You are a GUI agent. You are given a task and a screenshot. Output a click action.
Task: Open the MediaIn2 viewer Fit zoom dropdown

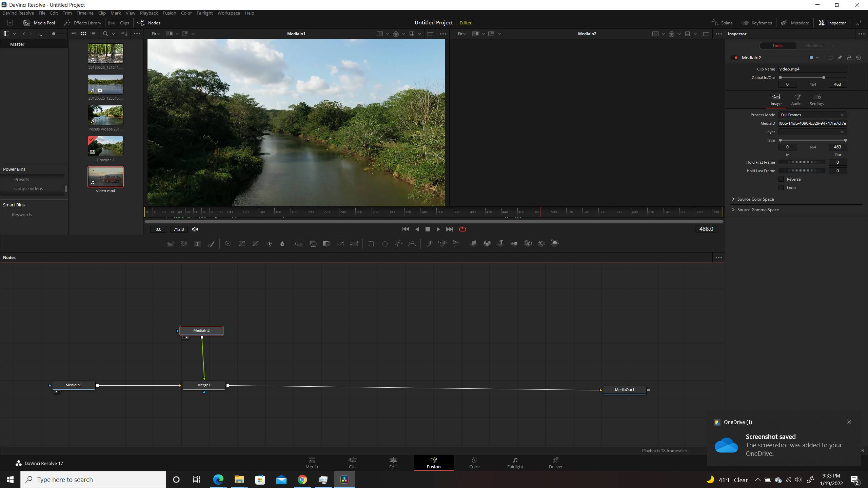(x=462, y=34)
